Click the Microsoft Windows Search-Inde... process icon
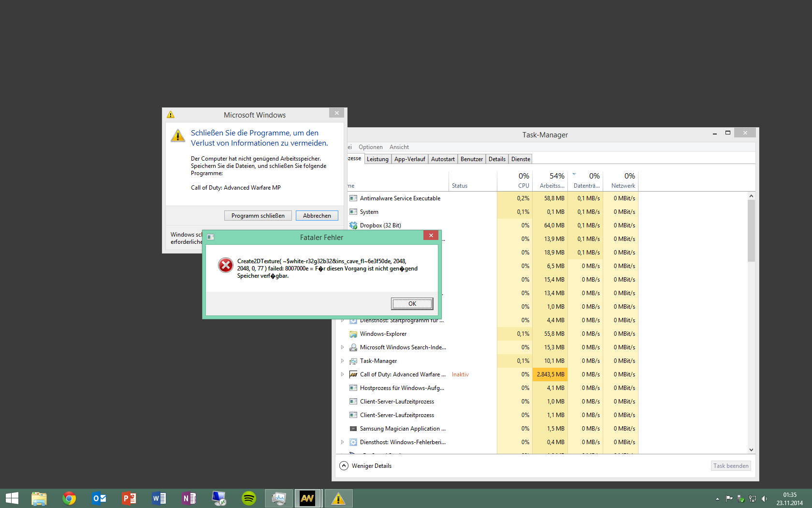This screenshot has height=508, width=812. tap(353, 347)
